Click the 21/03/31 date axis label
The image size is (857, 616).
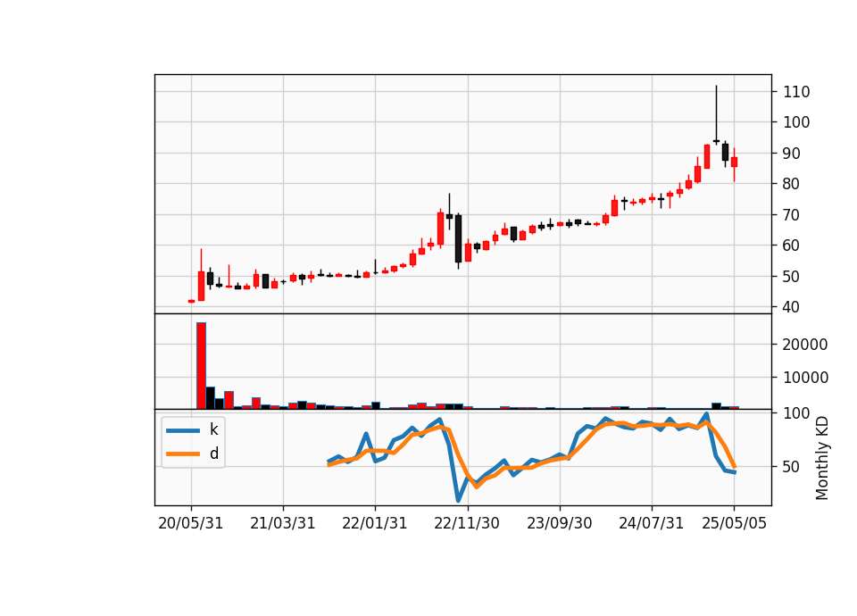(283, 523)
